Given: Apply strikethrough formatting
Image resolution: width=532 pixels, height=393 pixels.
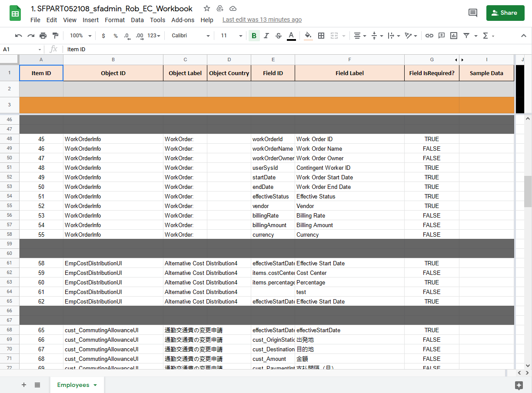Looking at the screenshot, I should 278,36.
